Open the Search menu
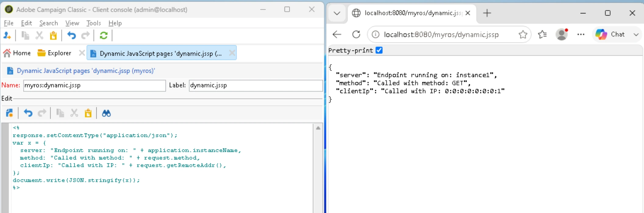 click(48, 23)
